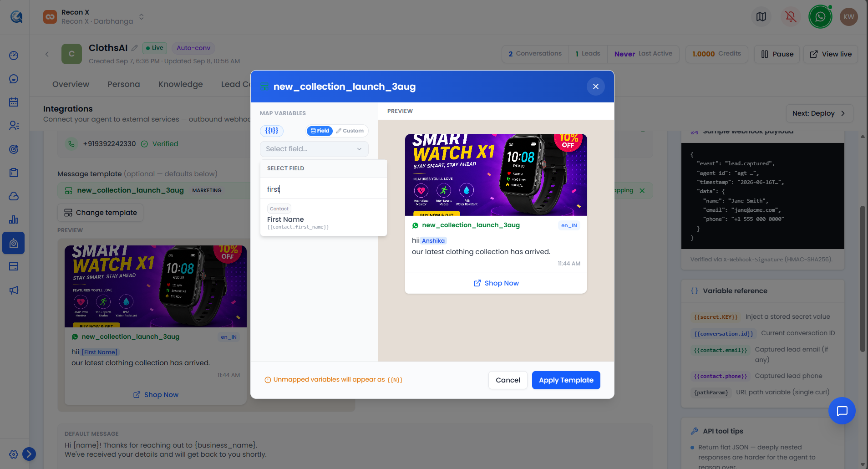Open the dashboard gauge icon in sidebar
The image size is (868, 469).
point(14,56)
